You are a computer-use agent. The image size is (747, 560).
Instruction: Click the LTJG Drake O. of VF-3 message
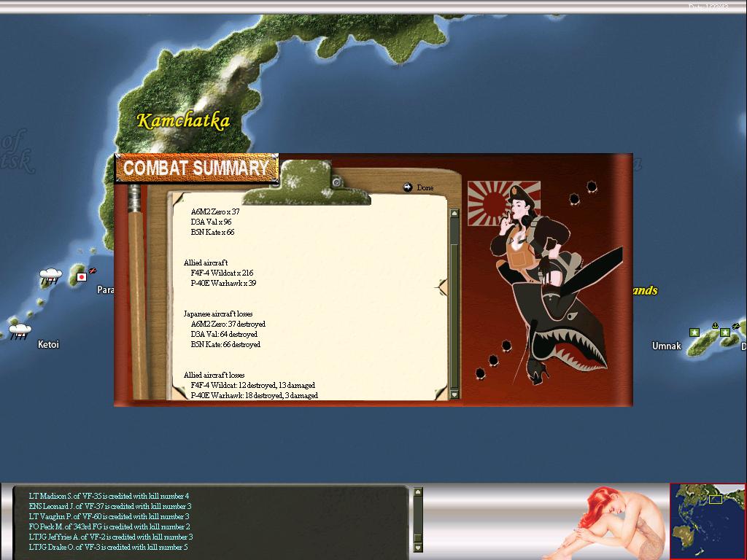pos(108,547)
